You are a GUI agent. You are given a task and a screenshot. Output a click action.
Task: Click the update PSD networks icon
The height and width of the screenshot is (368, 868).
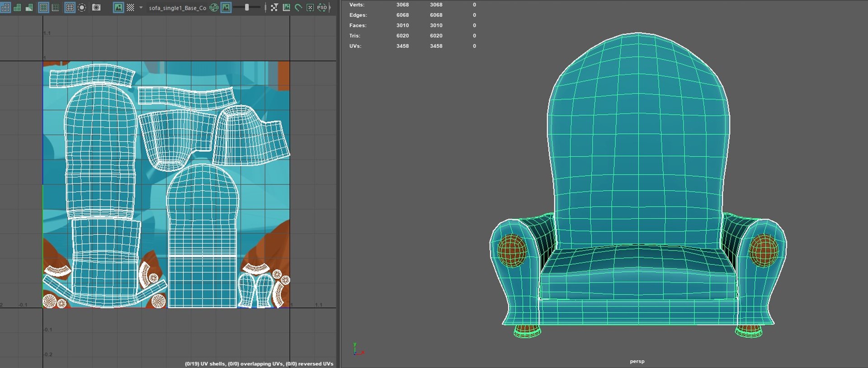322,8
